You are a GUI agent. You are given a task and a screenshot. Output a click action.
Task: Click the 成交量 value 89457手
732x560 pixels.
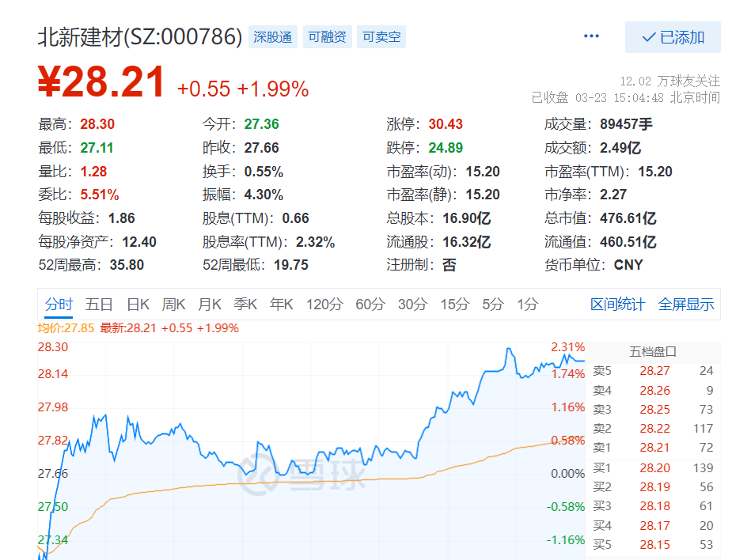pos(626,124)
